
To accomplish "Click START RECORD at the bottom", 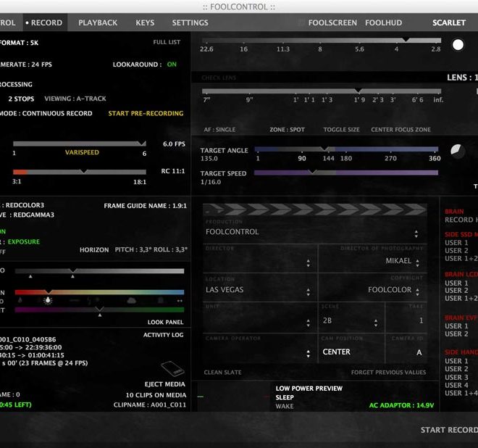I will tap(449, 430).
